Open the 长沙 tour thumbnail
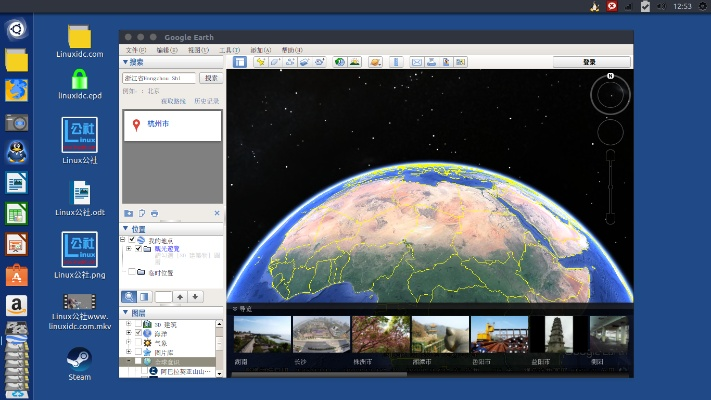The height and width of the screenshot is (400, 711). click(x=321, y=335)
